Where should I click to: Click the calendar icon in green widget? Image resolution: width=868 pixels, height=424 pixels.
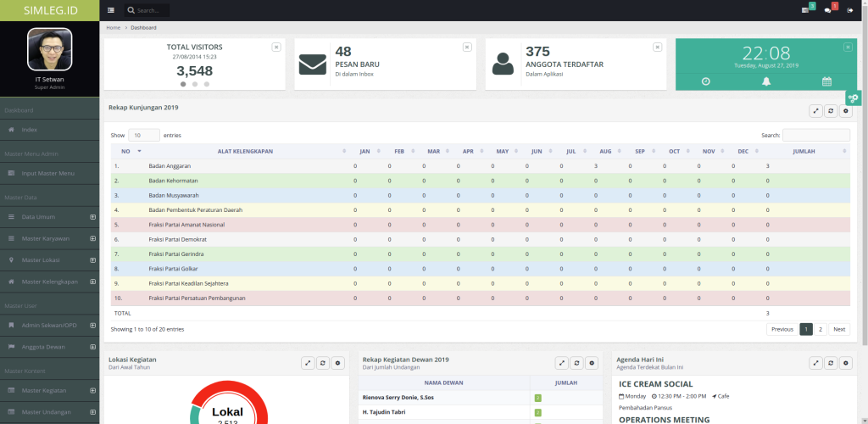[826, 81]
